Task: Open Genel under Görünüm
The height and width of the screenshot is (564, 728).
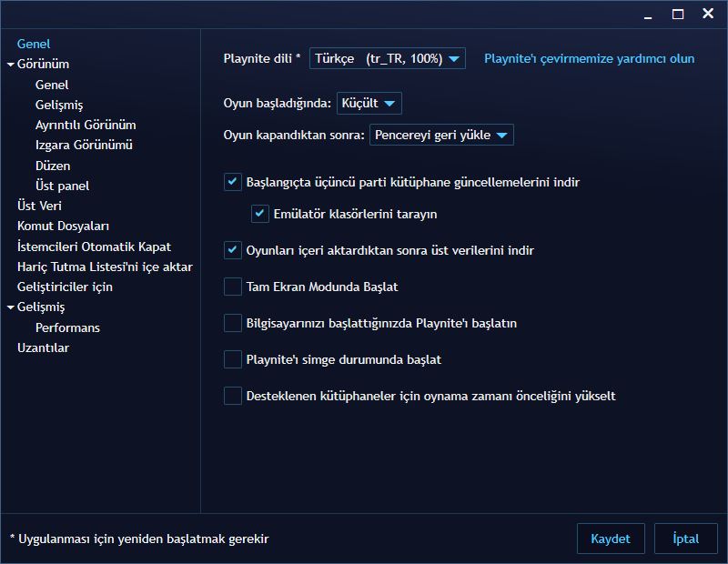Action: point(52,85)
